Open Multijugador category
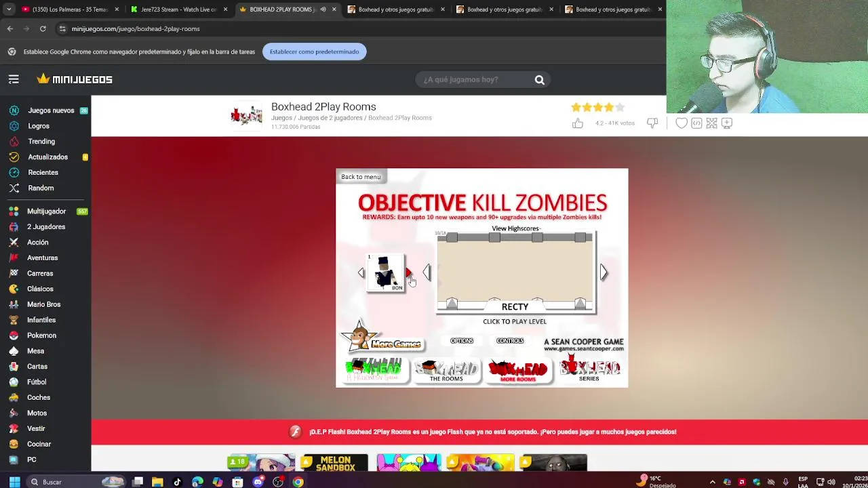The image size is (868, 488). click(46, 211)
